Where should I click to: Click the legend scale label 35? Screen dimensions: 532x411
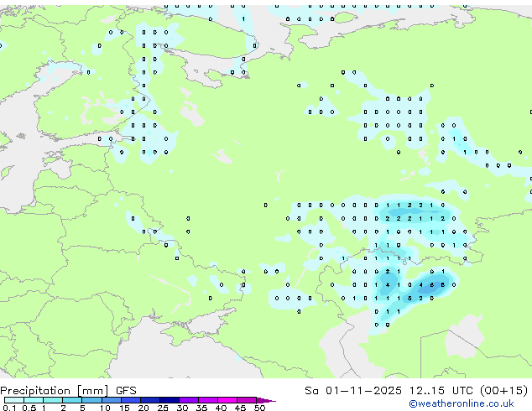(x=201, y=408)
